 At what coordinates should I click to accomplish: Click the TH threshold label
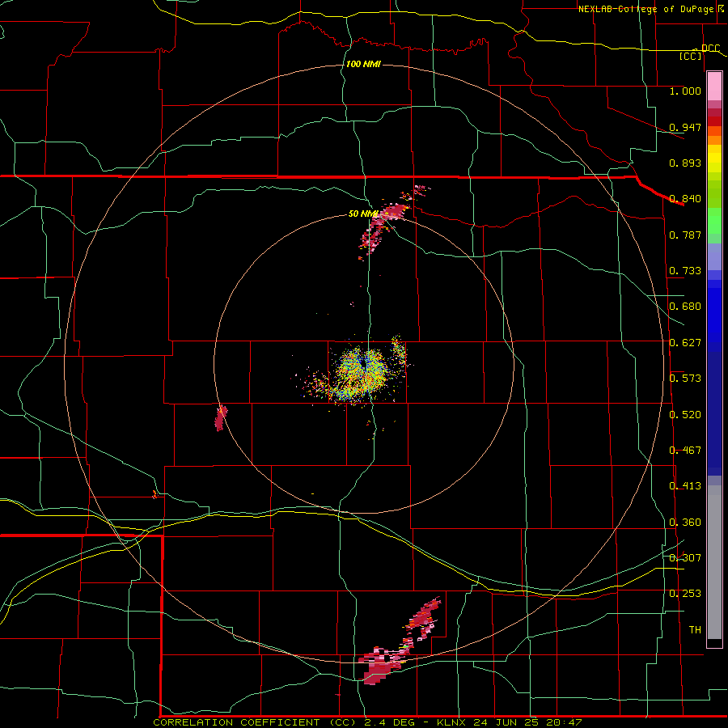coord(695,630)
